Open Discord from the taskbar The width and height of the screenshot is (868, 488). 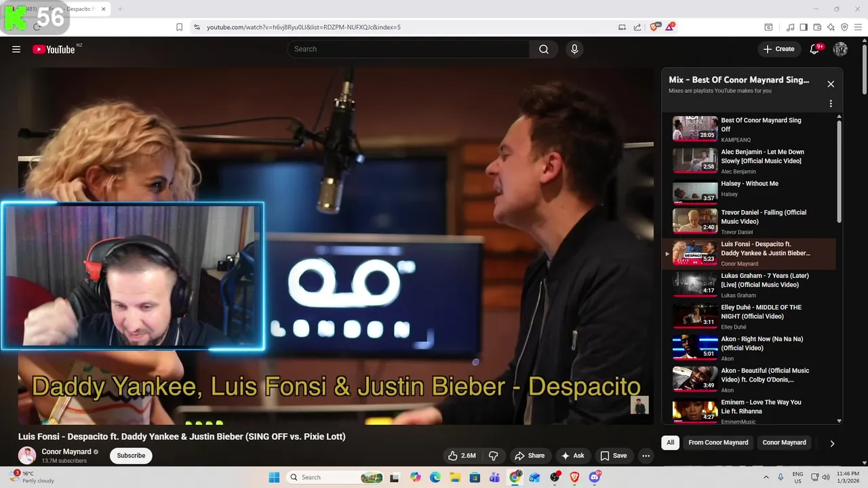click(x=595, y=477)
